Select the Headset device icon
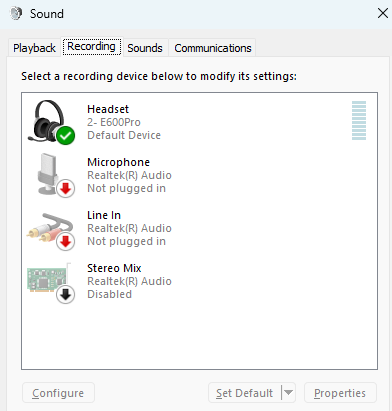Screen dimensions: 392x411 click(51, 122)
